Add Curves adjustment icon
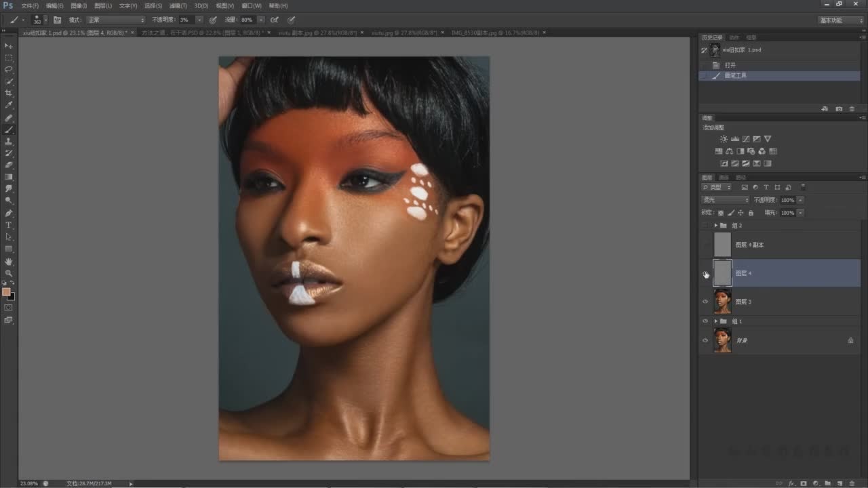868x488 pixels. coord(745,139)
